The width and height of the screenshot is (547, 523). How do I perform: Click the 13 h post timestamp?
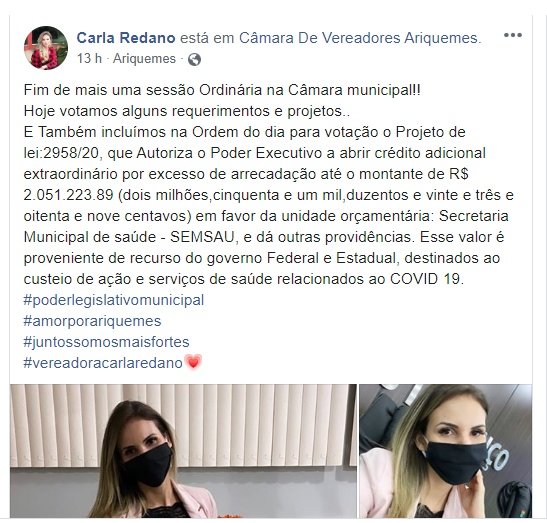click(x=89, y=59)
